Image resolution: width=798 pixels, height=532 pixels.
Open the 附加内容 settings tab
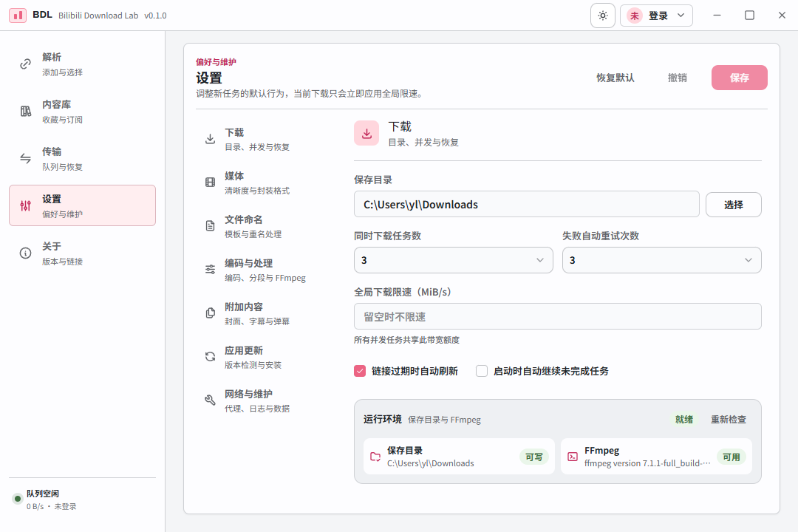(267, 313)
